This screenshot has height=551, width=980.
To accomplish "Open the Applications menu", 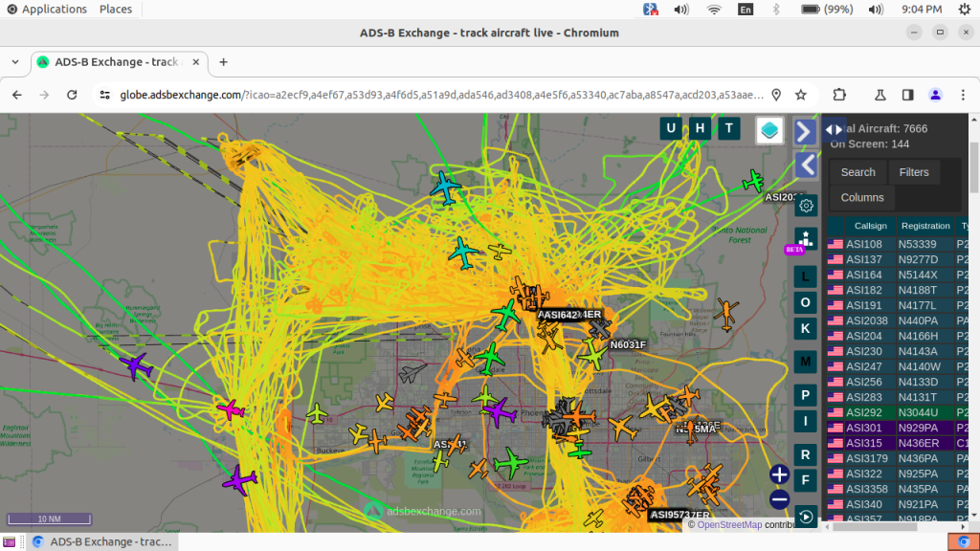I will [x=47, y=10].
